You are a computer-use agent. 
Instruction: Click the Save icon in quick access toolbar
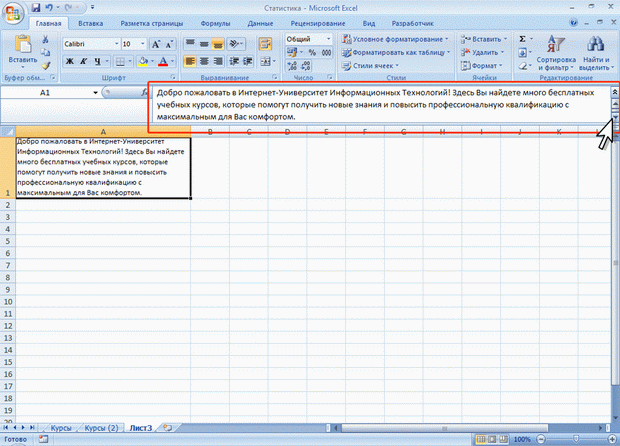[36, 8]
